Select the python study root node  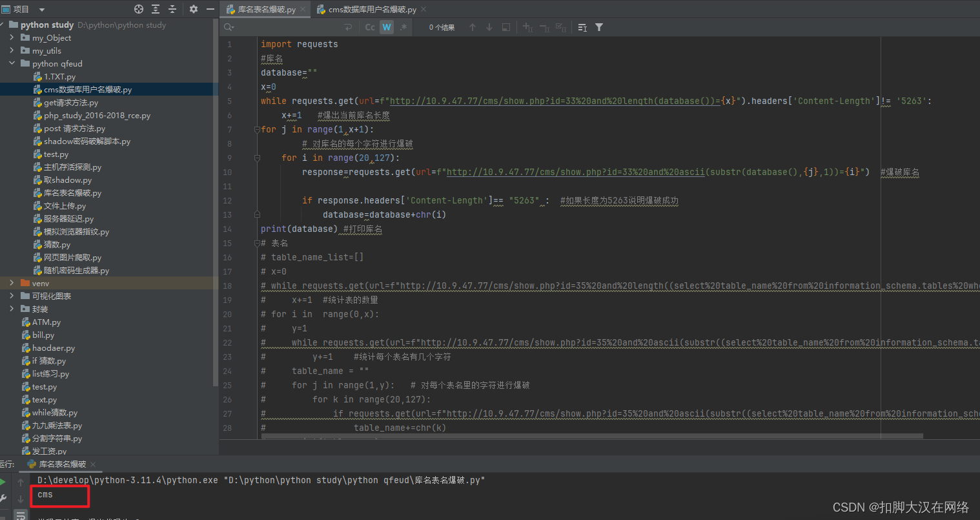(x=47, y=25)
